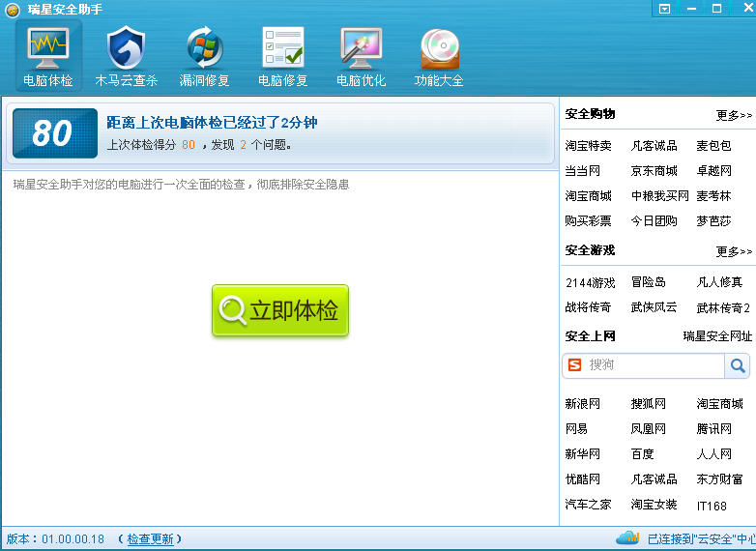756x551 pixels.
Task: Open the 淘宝特卖 link
Action: pos(588,146)
